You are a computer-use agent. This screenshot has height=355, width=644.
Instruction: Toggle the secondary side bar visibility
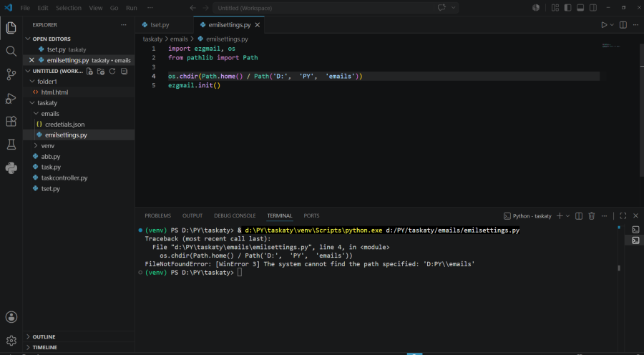(x=593, y=8)
